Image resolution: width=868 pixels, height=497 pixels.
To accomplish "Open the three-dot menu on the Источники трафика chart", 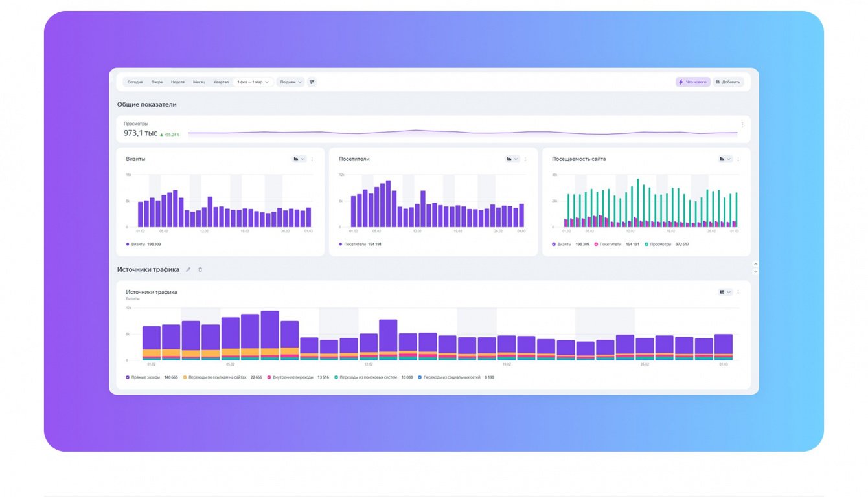I will click(738, 292).
